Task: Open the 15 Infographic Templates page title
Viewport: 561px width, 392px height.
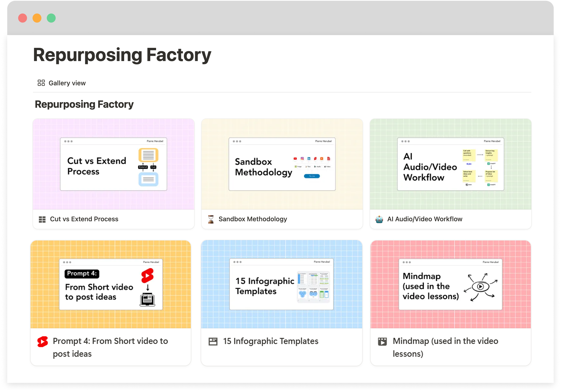Action: tap(271, 341)
